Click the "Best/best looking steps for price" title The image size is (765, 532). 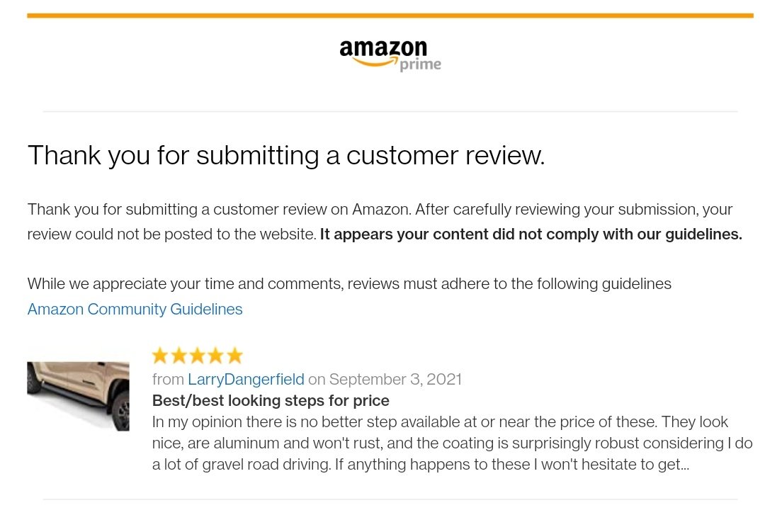(271, 400)
